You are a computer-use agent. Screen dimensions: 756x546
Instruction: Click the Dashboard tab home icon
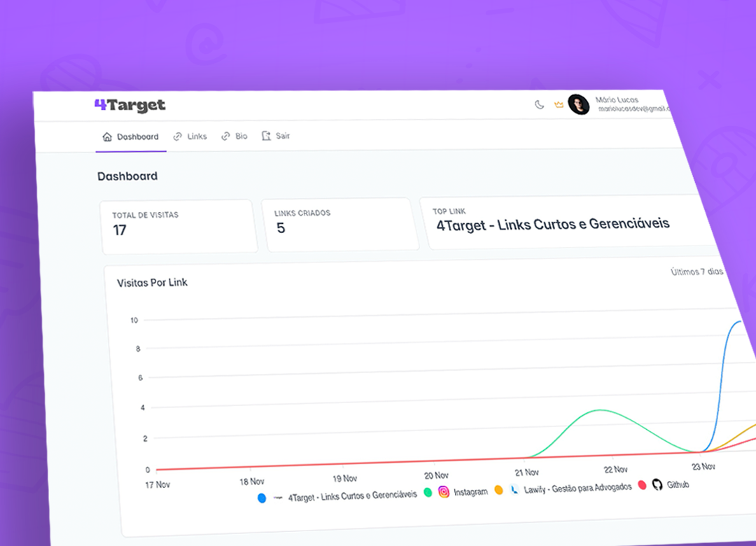pyautogui.click(x=107, y=137)
